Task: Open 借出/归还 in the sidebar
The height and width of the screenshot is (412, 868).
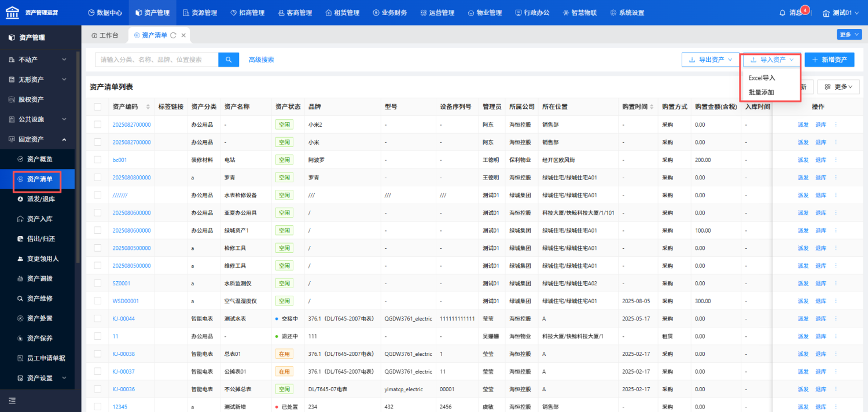Action: pyautogui.click(x=38, y=239)
